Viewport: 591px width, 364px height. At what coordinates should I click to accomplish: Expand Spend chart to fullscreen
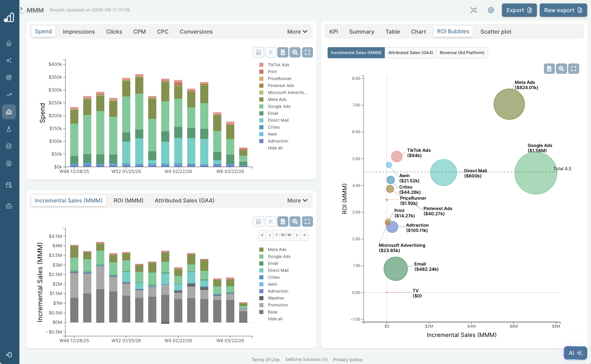point(307,52)
